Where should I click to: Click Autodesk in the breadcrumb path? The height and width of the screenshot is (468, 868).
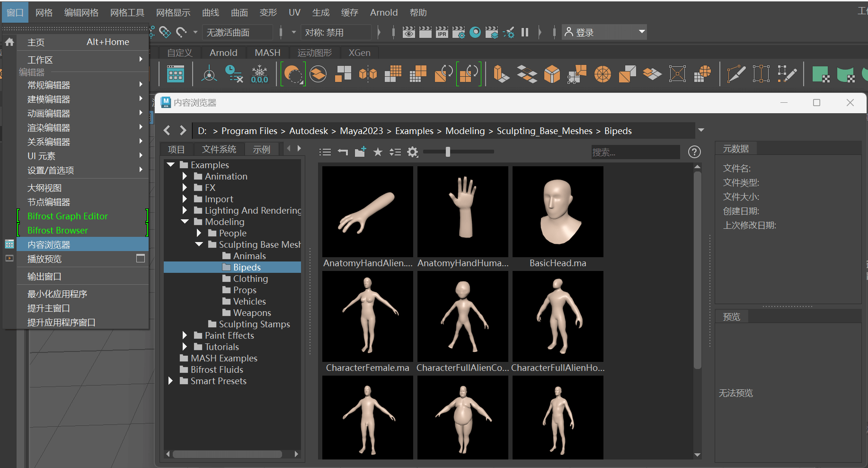pos(309,131)
